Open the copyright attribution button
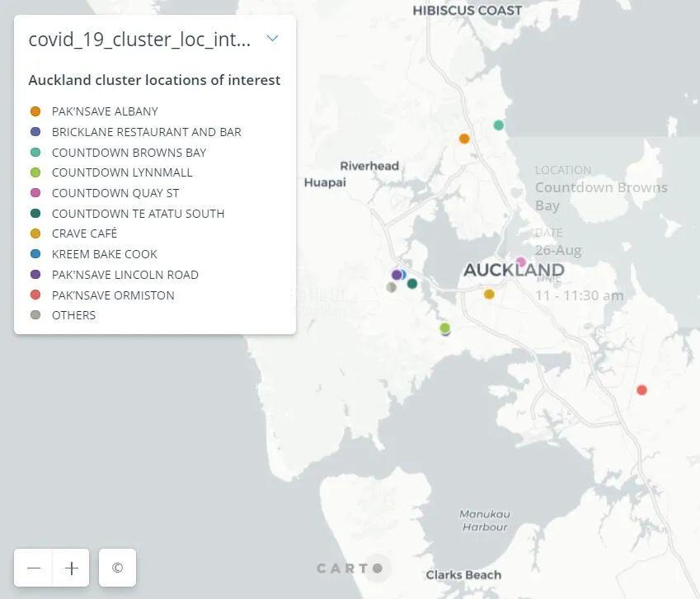Screen dimensions: 700x599 (117, 568)
